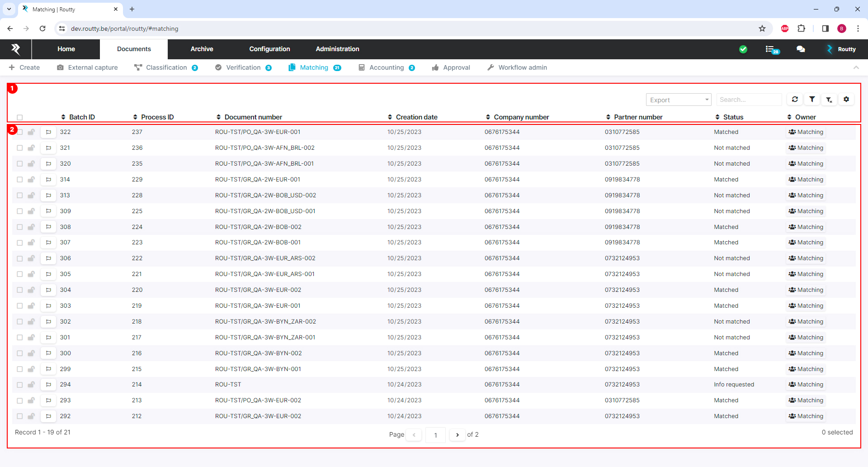
Task: Tick the checkbox for batch 321
Action: (19, 148)
